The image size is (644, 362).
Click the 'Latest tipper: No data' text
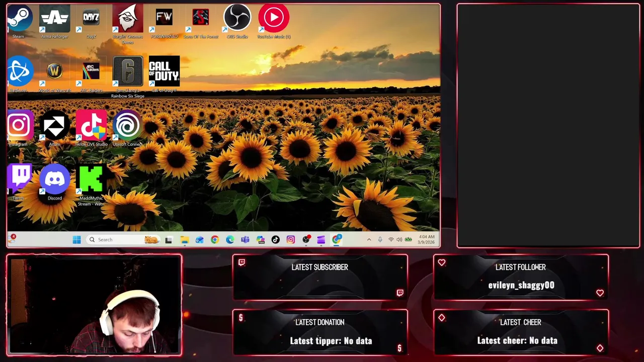[331, 341]
